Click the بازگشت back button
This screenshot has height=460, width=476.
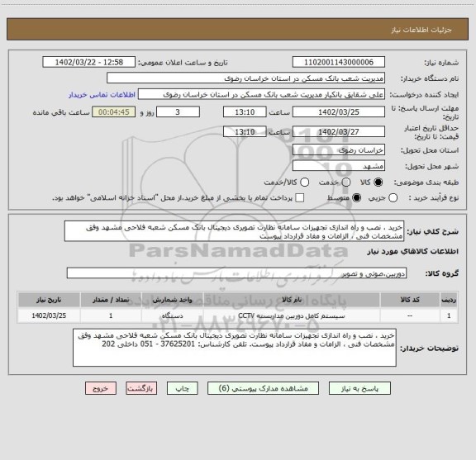click(141, 388)
